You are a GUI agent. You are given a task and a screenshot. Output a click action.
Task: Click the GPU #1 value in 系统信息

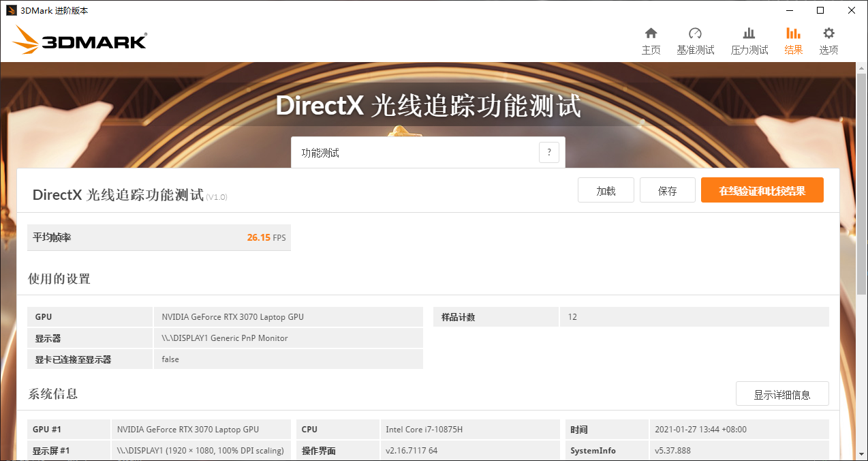pyautogui.click(x=188, y=430)
